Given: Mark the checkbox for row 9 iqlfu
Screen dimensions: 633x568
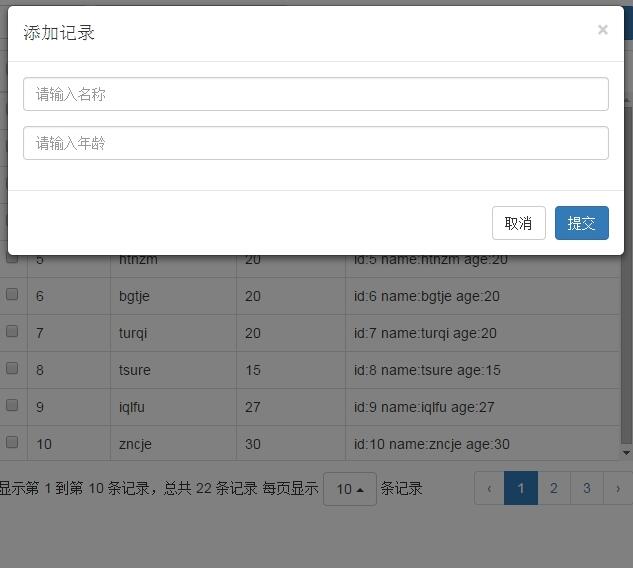Looking at the screenshot, I should (x=12, y=406).
